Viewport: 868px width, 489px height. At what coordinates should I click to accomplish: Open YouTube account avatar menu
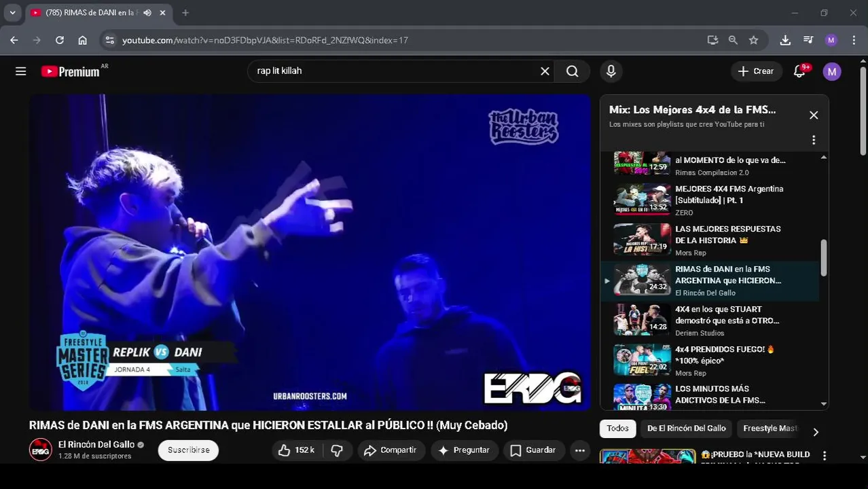click(x=832, y=71)
